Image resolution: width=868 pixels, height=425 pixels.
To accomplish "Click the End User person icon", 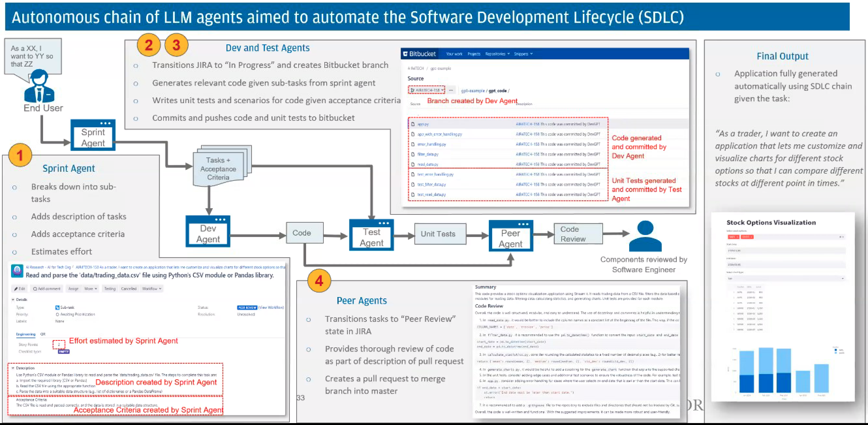I will (x=39, y=85).
